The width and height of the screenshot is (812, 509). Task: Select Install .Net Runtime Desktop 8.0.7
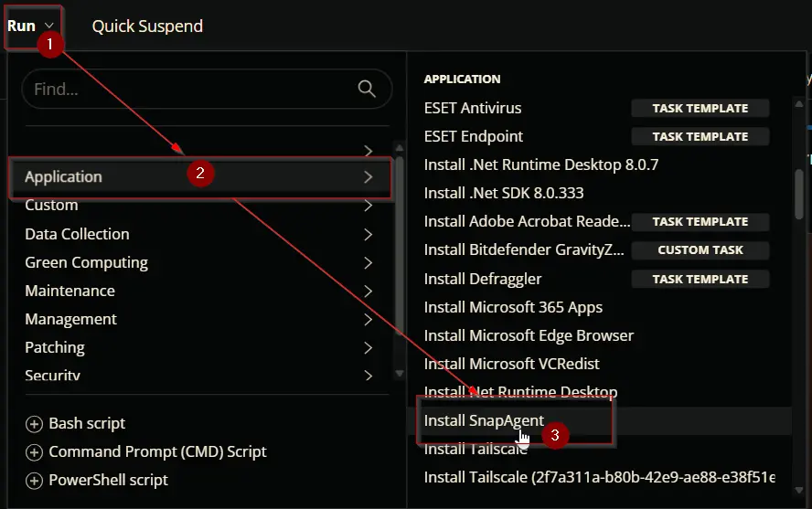coord(541,165)
